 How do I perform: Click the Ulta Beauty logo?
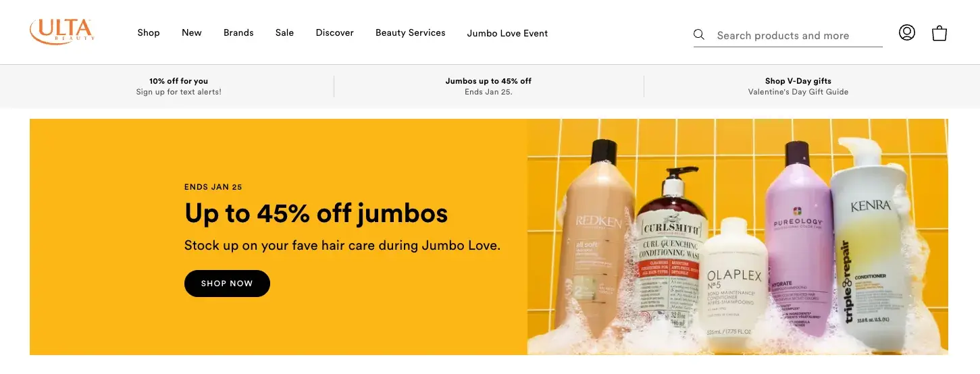(61, 32)
